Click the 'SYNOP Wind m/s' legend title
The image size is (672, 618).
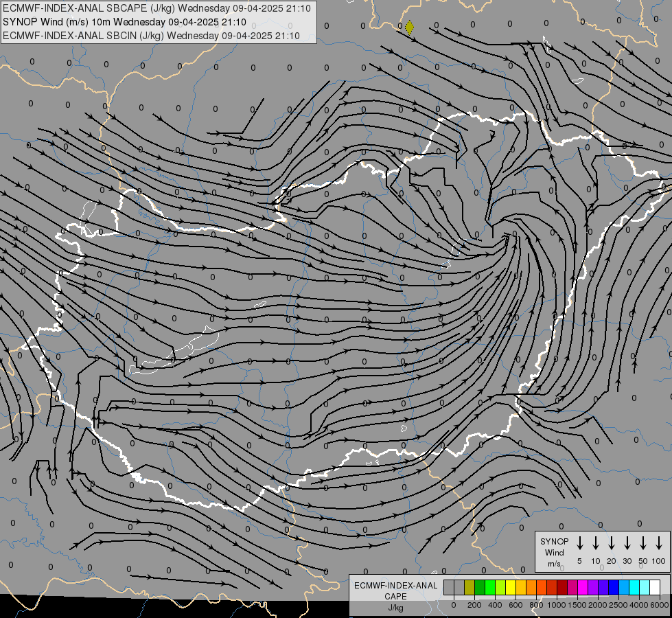(x=554, y=552)
